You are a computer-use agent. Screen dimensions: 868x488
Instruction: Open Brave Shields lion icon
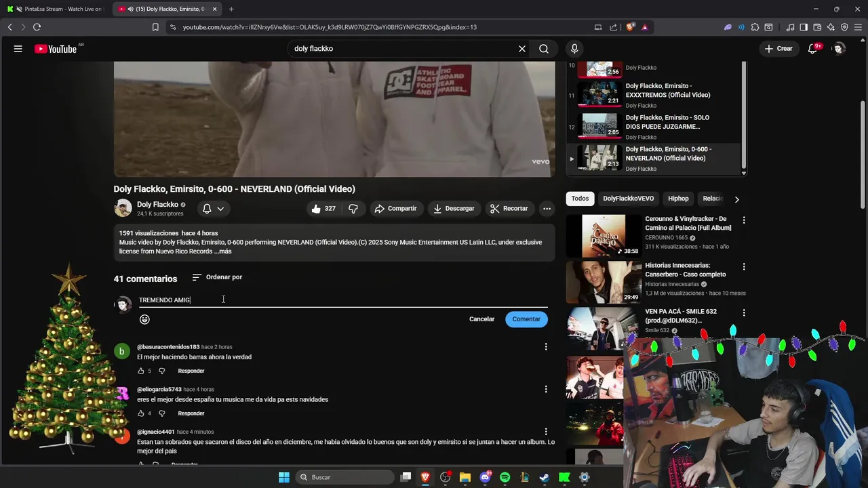pyautogui.click(x=630, y=27)
